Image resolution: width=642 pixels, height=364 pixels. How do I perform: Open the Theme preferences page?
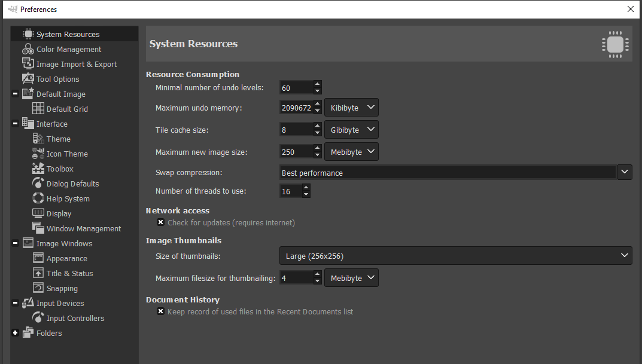coord(58,139)
